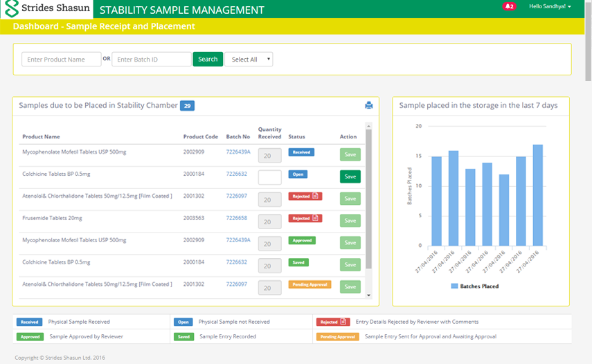Open the Select All dropdown

click(x=249, y=60)
